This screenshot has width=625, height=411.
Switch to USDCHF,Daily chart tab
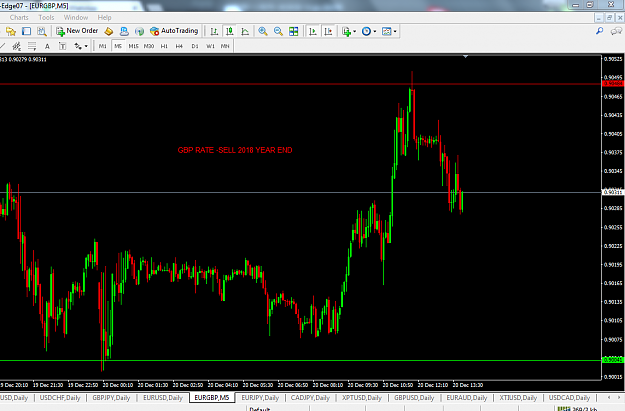(60, 398)
